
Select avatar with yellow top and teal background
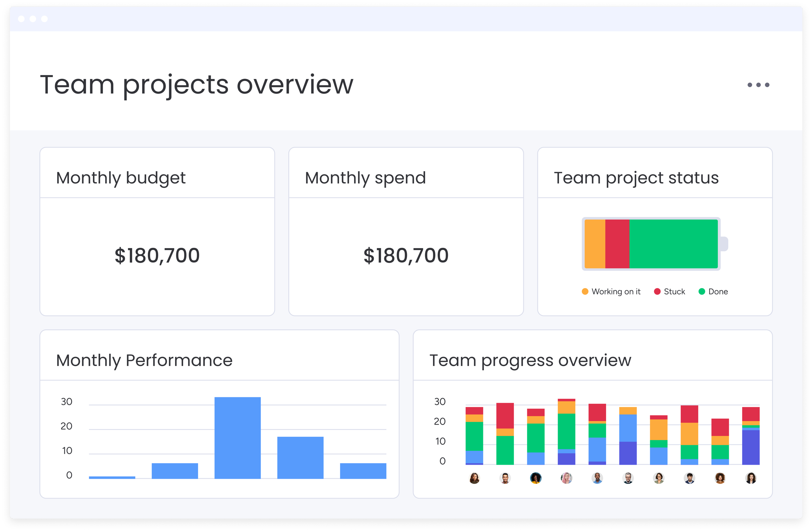point(536,478)
